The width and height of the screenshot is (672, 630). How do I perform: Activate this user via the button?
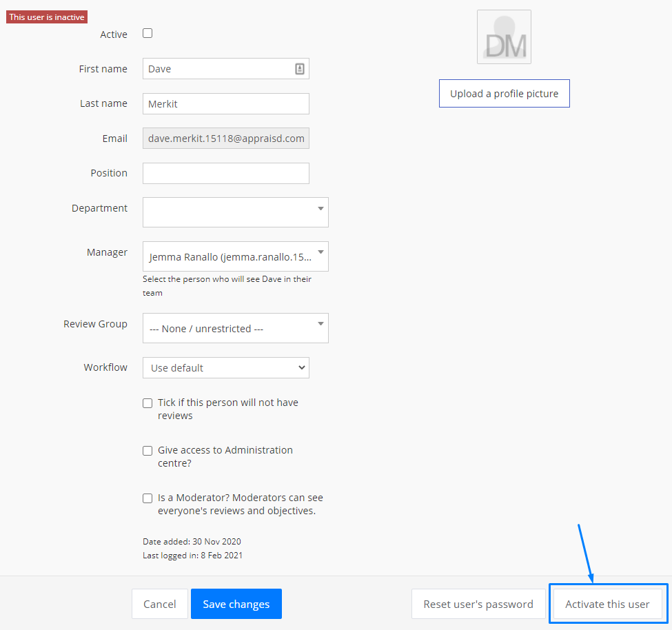pyautogui.click(x=607, y=604)
